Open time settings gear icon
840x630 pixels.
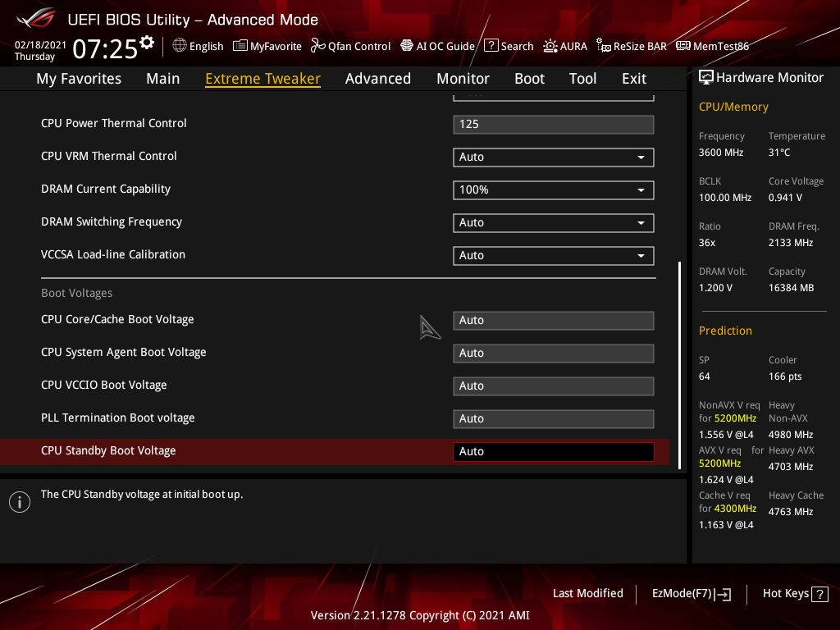tap(147, 43)
